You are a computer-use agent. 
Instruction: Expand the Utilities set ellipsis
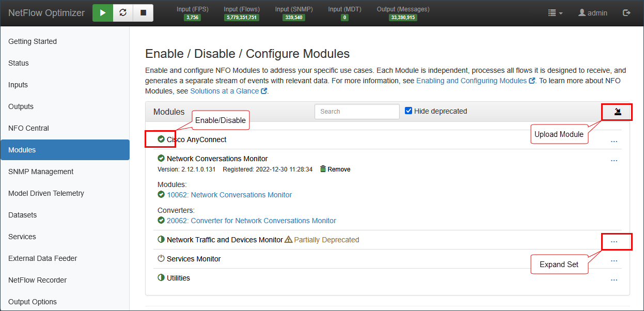(x=614, y=279)
